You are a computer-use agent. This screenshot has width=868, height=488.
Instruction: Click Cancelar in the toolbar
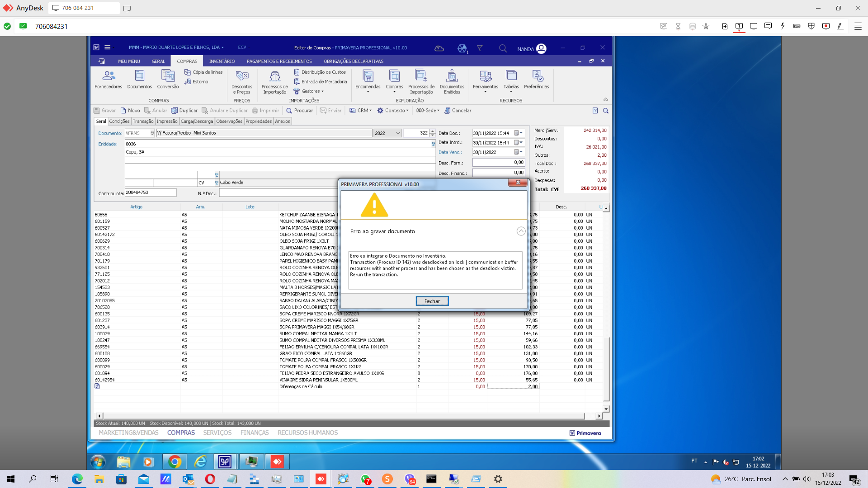[458, 110]
